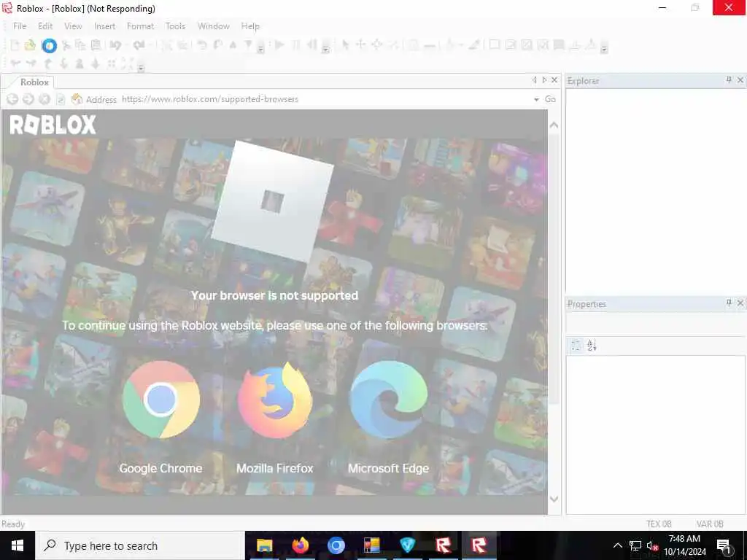This screenshot has width=747, height=560.
Task: Click the Microsoft Edge browser option
Action: 388,418
